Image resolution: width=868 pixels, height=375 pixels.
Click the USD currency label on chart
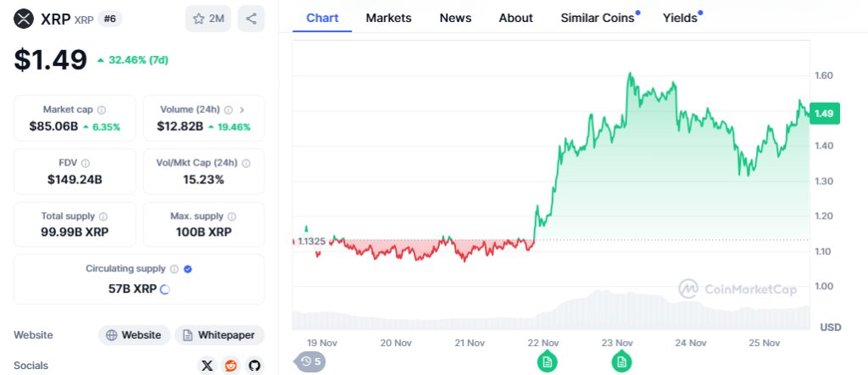pyautogui.click(x=831, y=327)
